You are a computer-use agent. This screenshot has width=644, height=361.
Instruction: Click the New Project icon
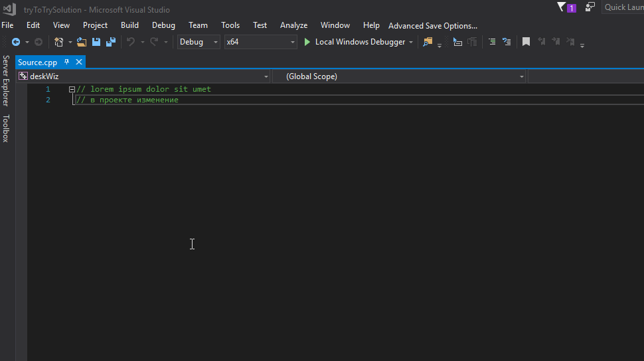[58, 42]
